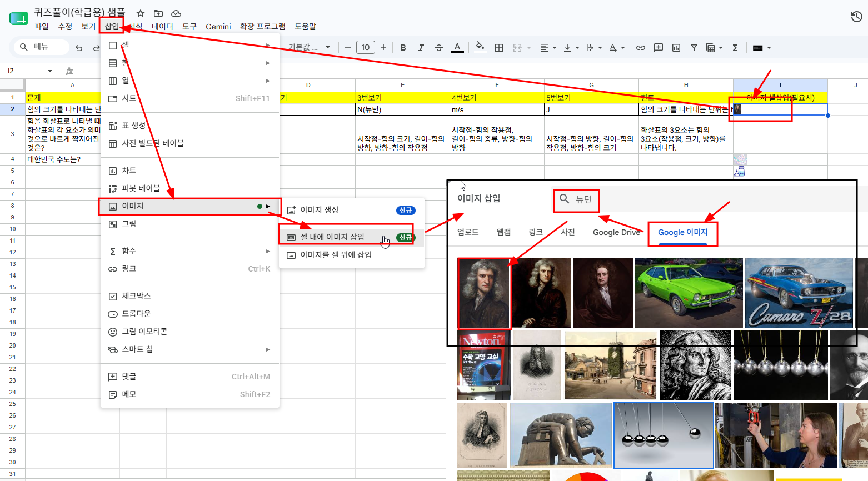
Task: Toggle italic formatting
Action: [421, 48]
